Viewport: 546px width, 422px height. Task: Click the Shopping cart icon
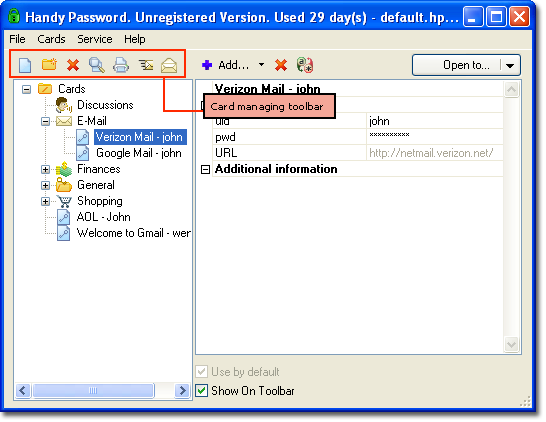[64, 201]
